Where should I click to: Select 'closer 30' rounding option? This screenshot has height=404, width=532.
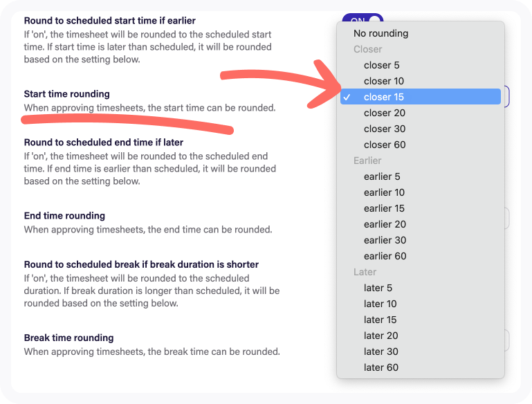tap(385, 129)
